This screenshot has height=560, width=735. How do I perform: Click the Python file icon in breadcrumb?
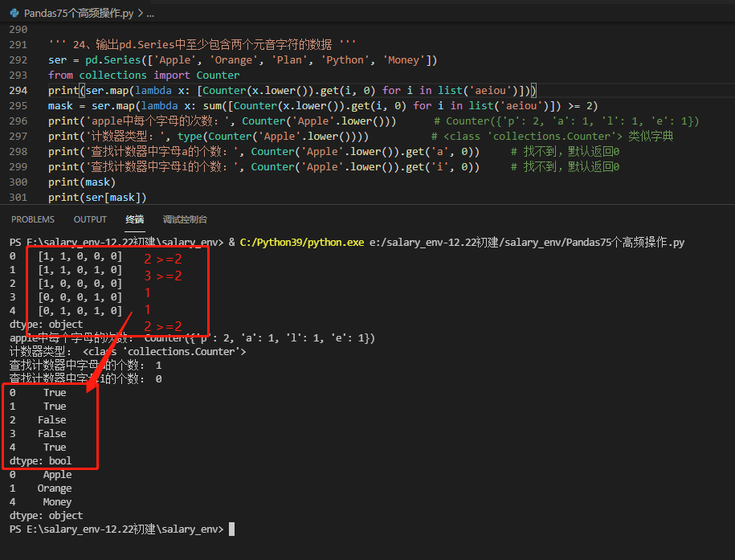14,13
